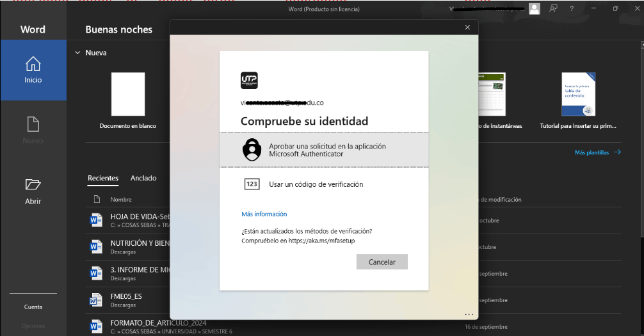Screen dimensions: 644x336
Task: Restore down the Word window
Action: click(x=615, y=8)
